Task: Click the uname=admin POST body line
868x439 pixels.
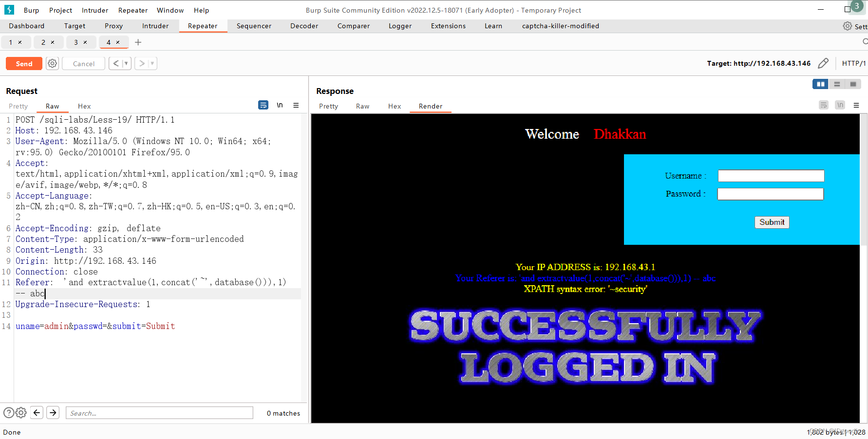Action: click(95, 326)
